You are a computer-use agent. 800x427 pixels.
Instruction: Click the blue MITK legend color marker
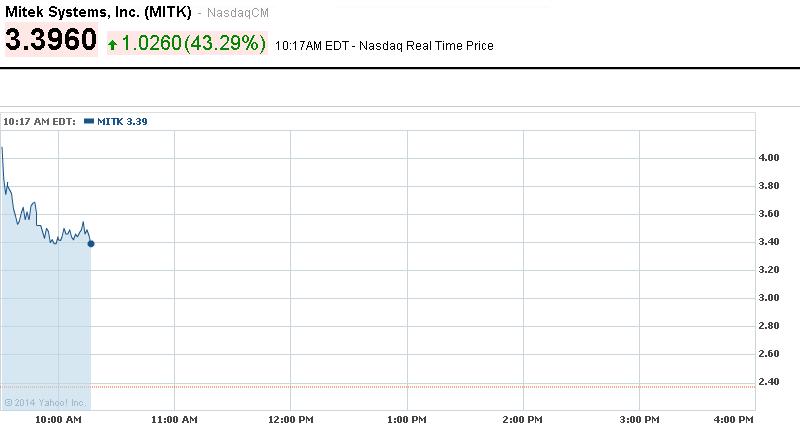click(x=89, y=121)
